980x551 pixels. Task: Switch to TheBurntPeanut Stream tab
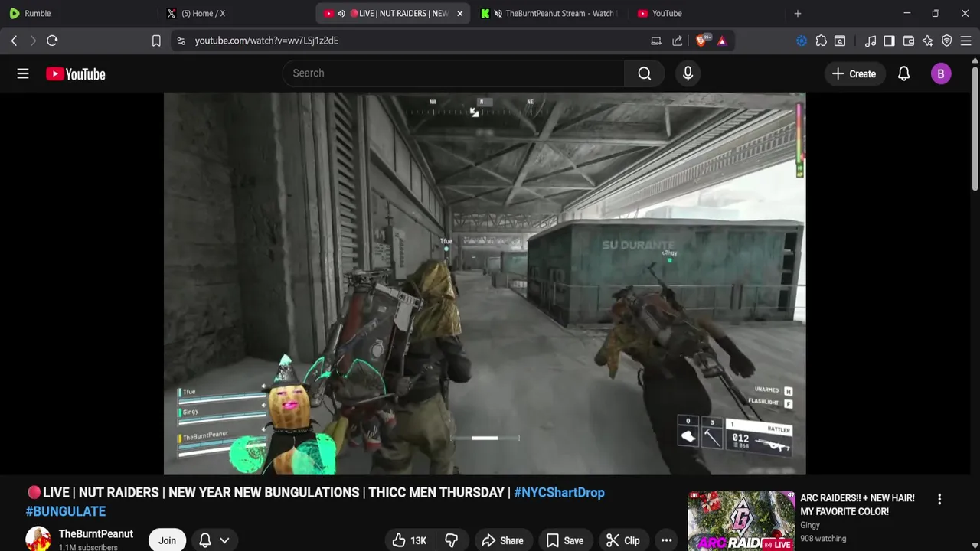(x=548, y=13)
